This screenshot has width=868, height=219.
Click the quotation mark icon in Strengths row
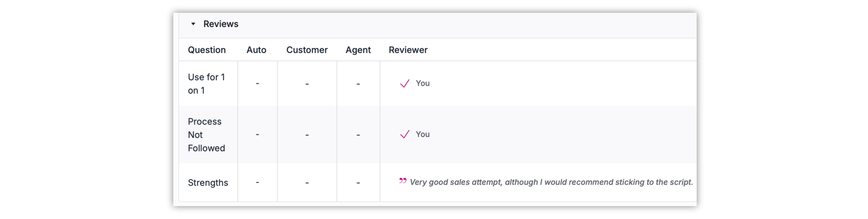point(403,181)
